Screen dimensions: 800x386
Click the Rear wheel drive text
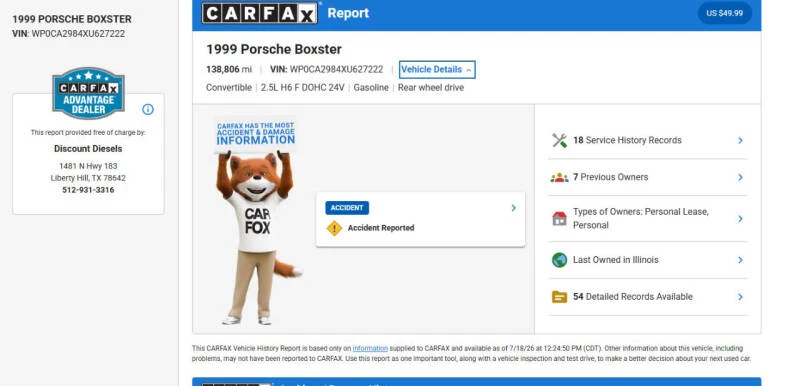[431, 88]
